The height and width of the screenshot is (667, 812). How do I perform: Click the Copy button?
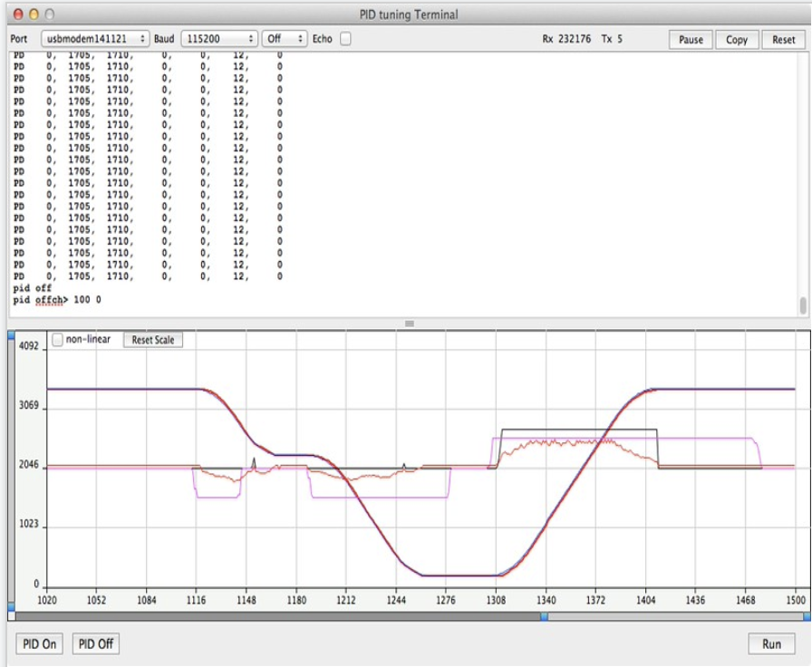737,40
